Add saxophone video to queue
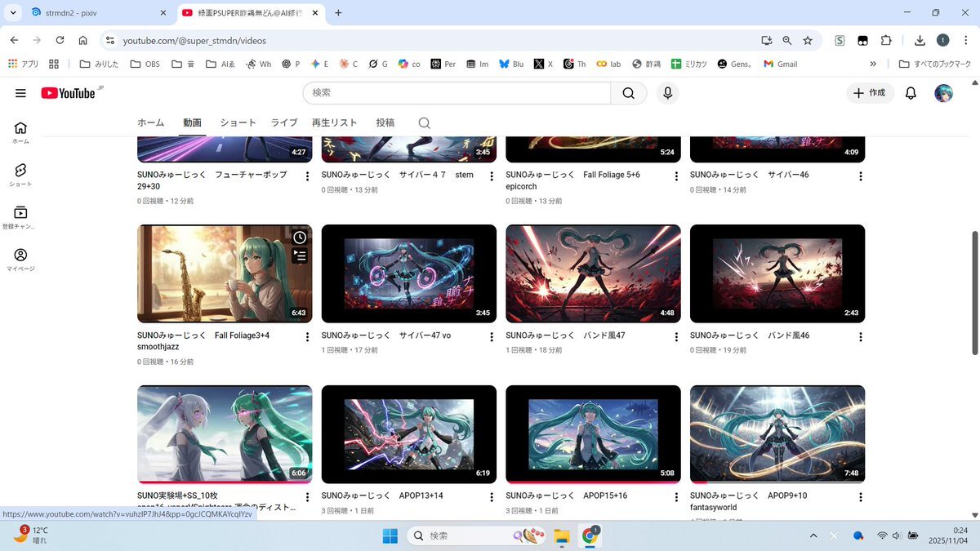The height and width of the screenshot is (551, 980). [300, 256]
